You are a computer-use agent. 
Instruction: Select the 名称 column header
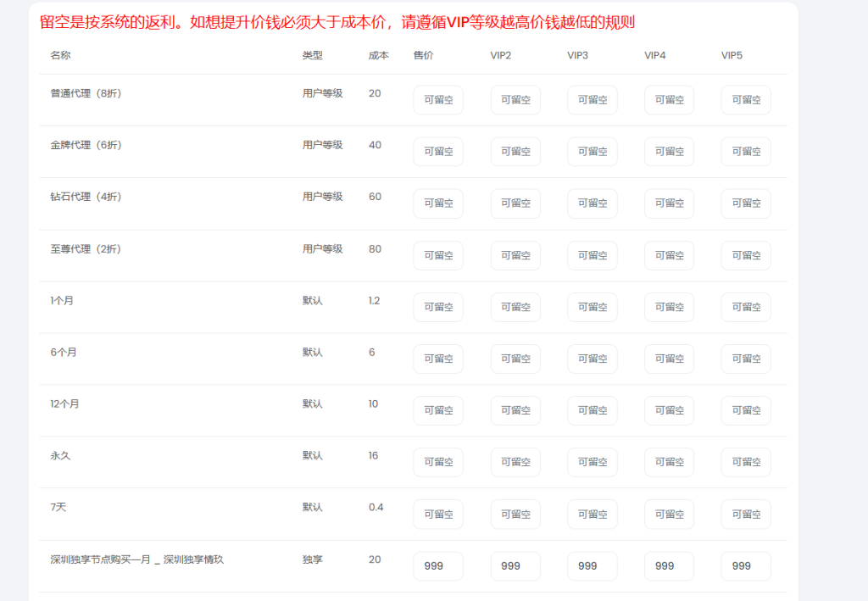(x=58, y=55)
